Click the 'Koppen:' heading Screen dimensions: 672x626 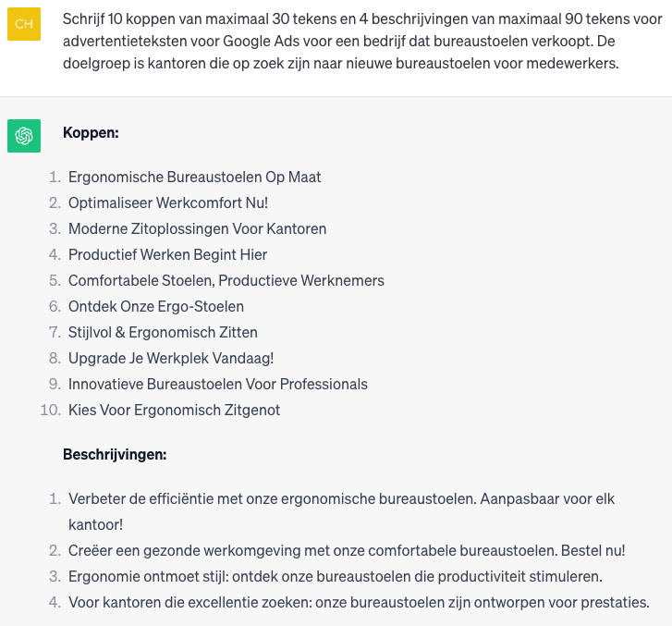[91, 132]
